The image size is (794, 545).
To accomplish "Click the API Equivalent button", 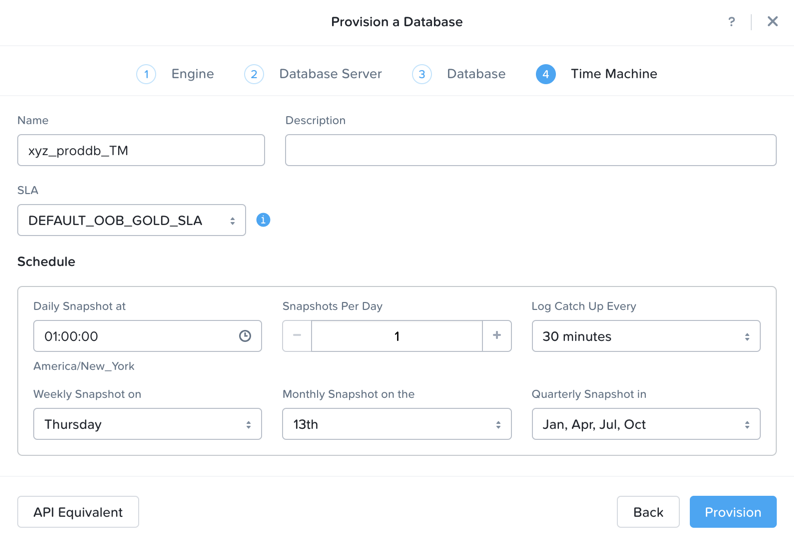I will [78, 512].
